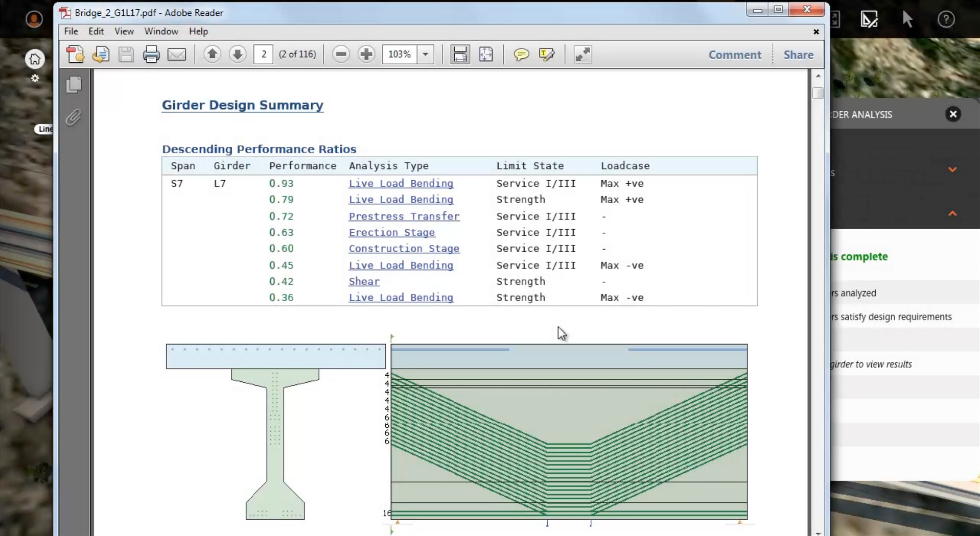Open the File menu
This screenshot has height=536, width=980.
(71, 31)
